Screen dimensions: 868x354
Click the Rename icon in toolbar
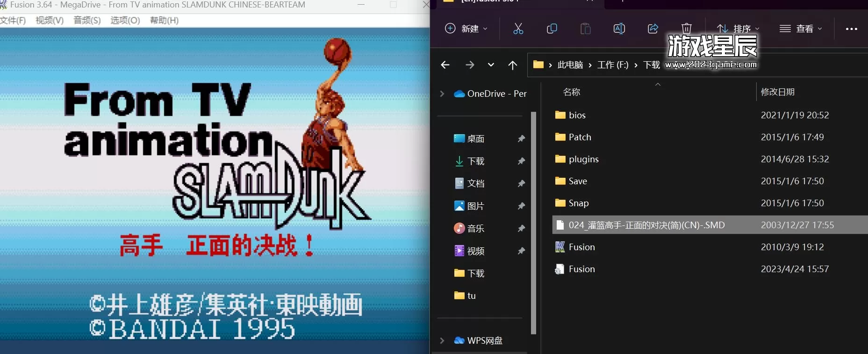(x=619, y=29)
